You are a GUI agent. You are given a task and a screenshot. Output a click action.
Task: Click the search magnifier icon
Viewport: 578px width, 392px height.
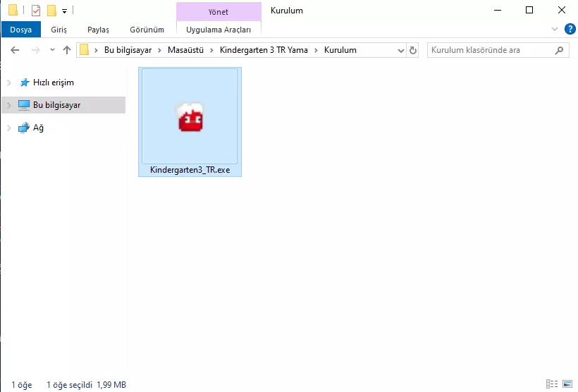(x=559, y=50)
